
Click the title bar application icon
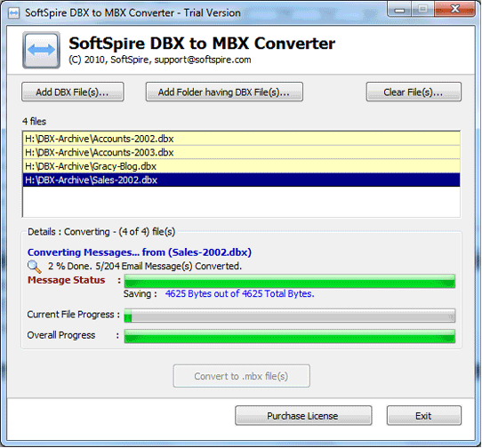[13, 13]
